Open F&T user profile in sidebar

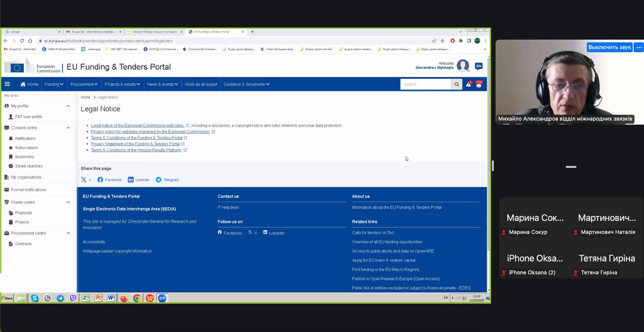click(25, 117)
